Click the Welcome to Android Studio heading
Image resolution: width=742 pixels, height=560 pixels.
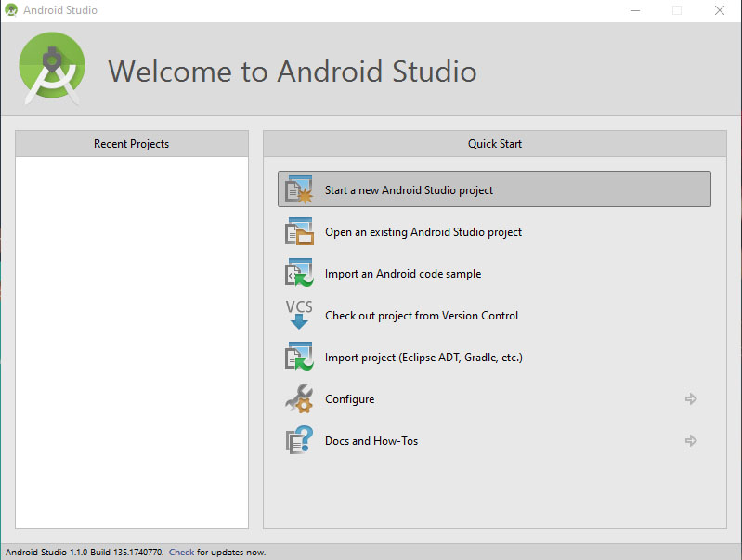pos(292,71)
